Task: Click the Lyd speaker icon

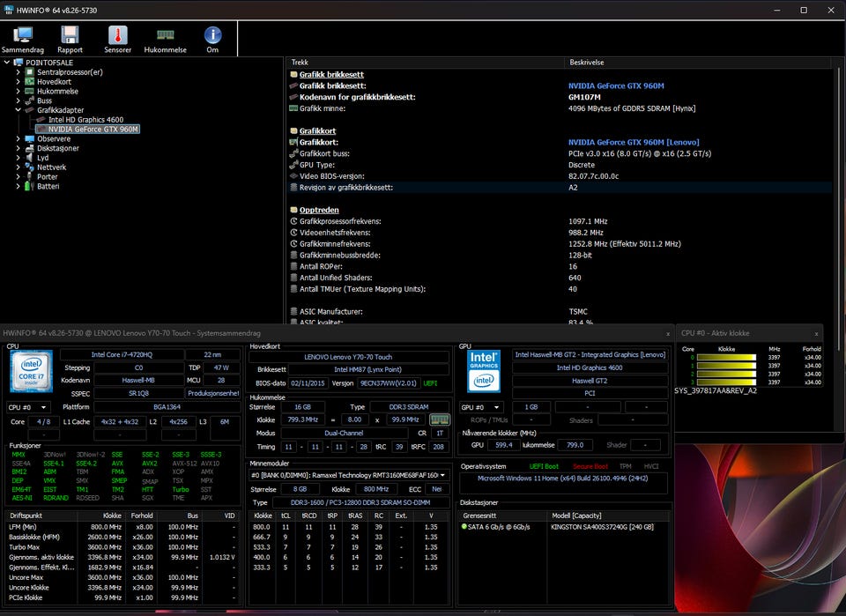Action: point(30,158)
